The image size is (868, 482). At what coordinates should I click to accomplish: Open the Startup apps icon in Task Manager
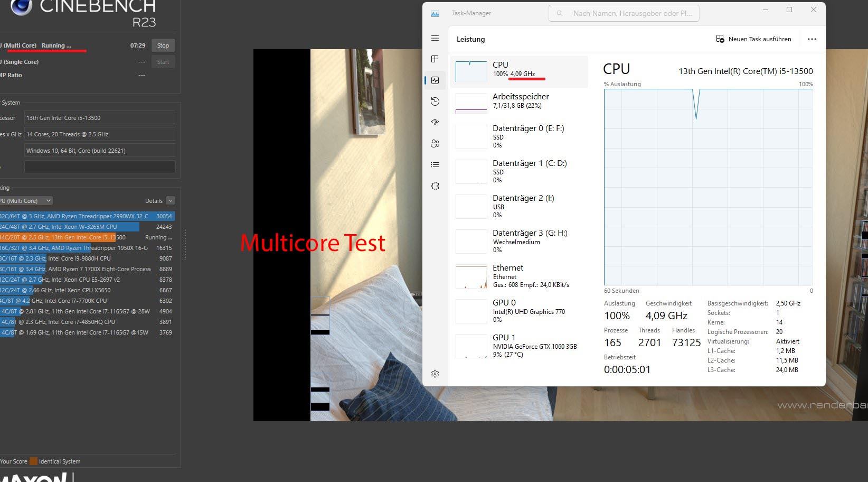coord(435,123)
